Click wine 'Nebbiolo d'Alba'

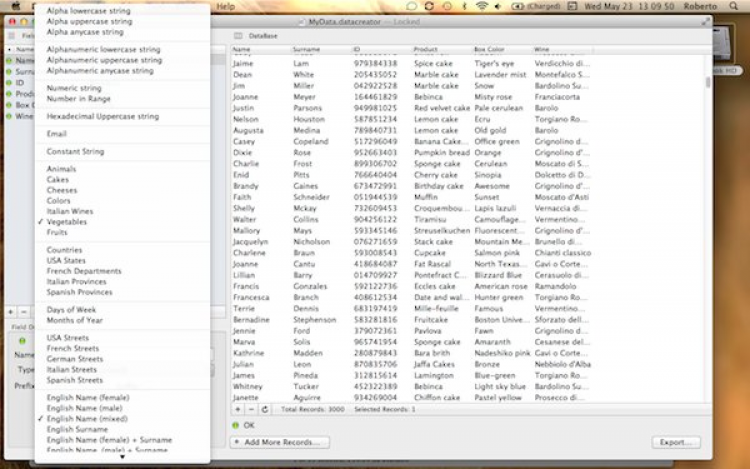point(562,364)
